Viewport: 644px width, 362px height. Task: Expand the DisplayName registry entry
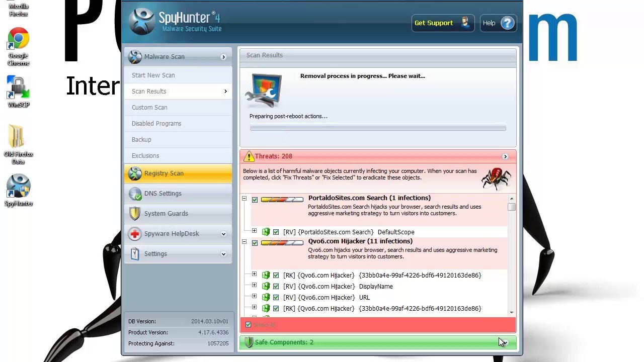click(x=254, y=286)
